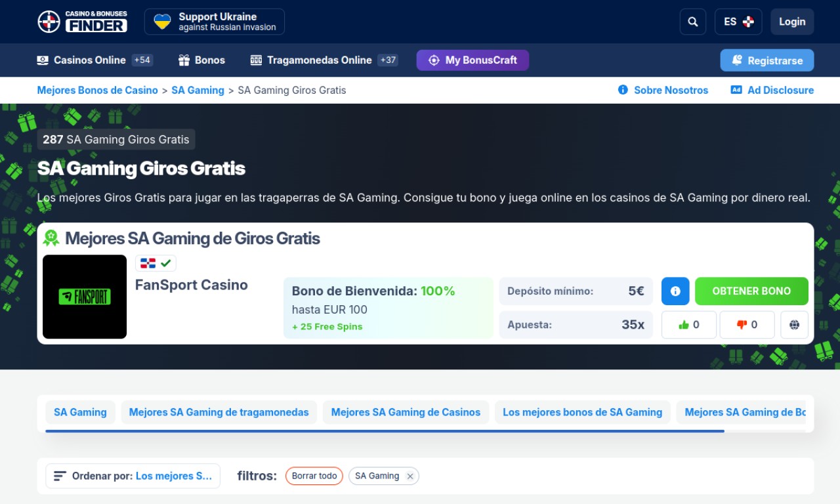This screenshot has height=504, width=840.
Task: Click the My BonusCraft button
Action: point(472,60)
